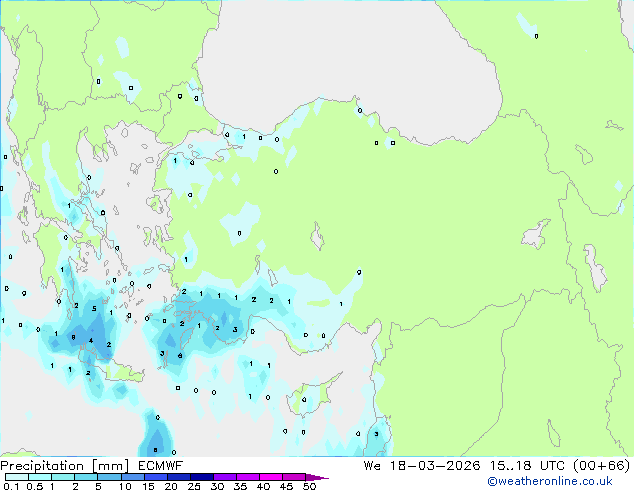Click the 45–50 mm legend swatch
Image resolution: width=634 pixels, height=490 pixels.
tap(294, 477)
